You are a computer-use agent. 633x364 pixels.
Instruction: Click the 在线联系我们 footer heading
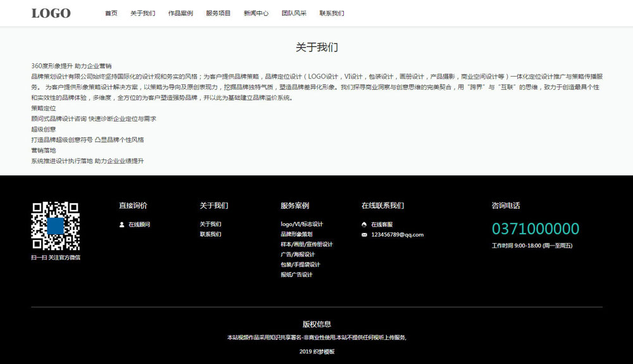(383, 206)
